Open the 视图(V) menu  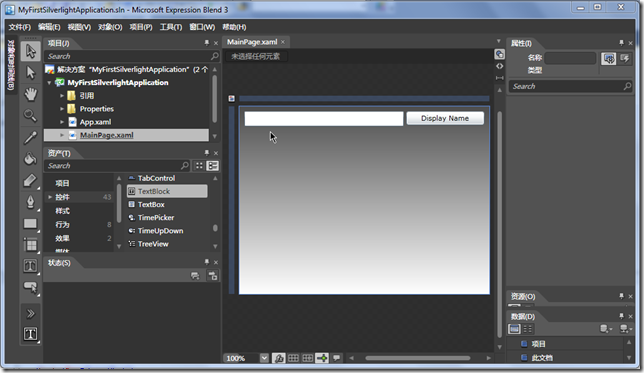pyautogui.click(x=79, y=27)
